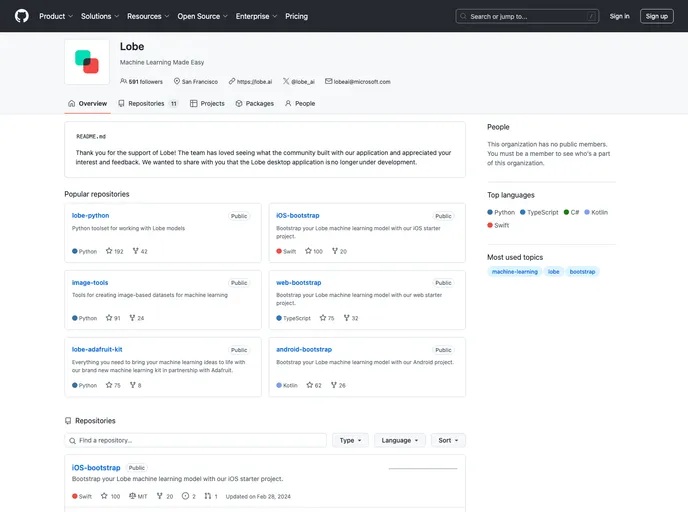Viewport: 688px width, 512px height.
Task: Click the open issues icon showing 2
Action: coord(185,496)
